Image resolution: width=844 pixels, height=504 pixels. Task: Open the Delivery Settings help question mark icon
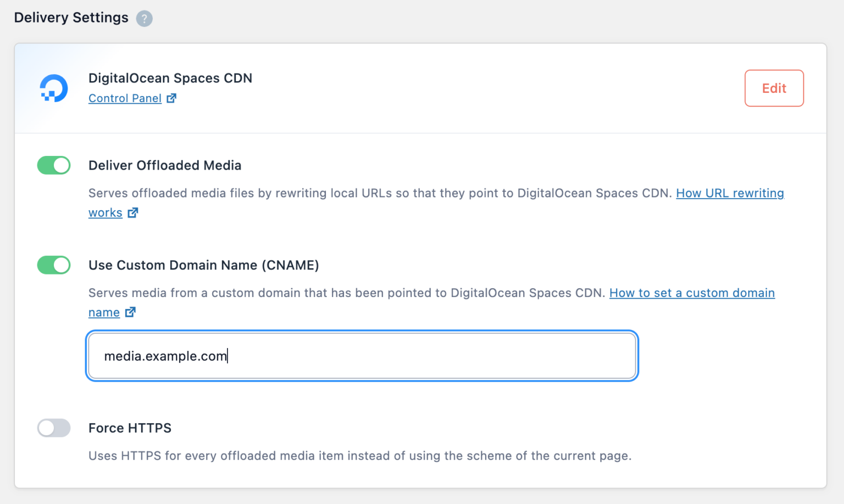(x=145, y=18)
